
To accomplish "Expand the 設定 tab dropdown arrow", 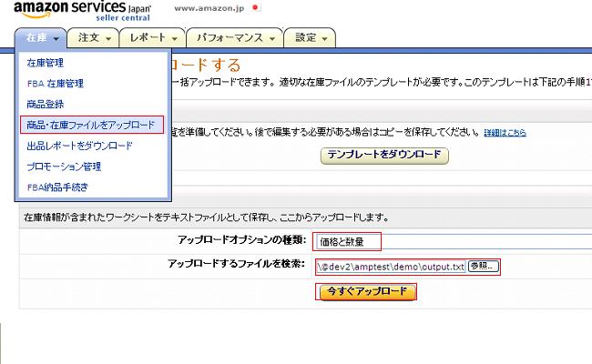I will (x=326, y=38).
